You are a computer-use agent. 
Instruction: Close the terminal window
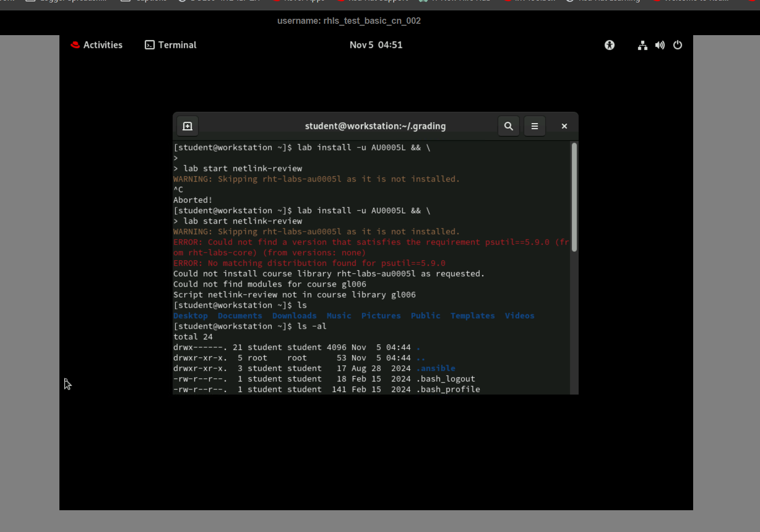point(564,126)
